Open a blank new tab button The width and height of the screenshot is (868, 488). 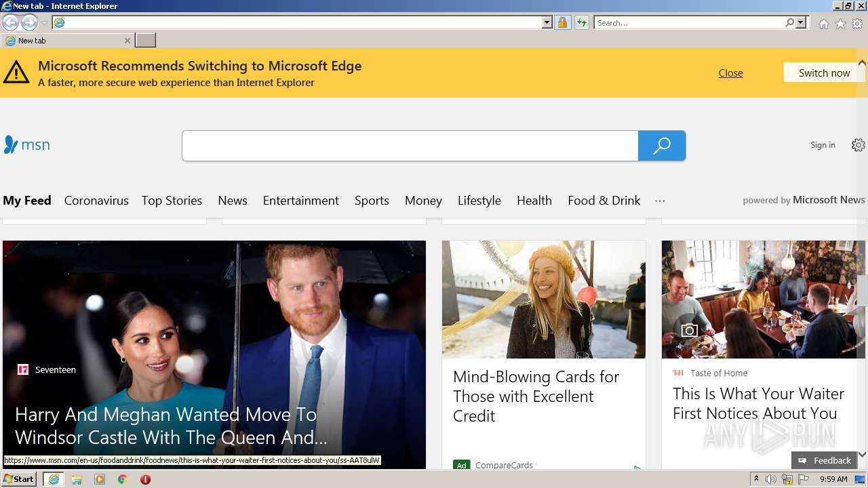(x=146, y=41)
